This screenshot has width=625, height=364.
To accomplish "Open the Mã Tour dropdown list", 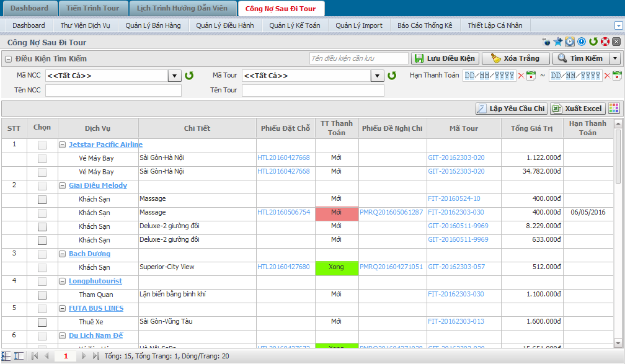I will 377,76.
